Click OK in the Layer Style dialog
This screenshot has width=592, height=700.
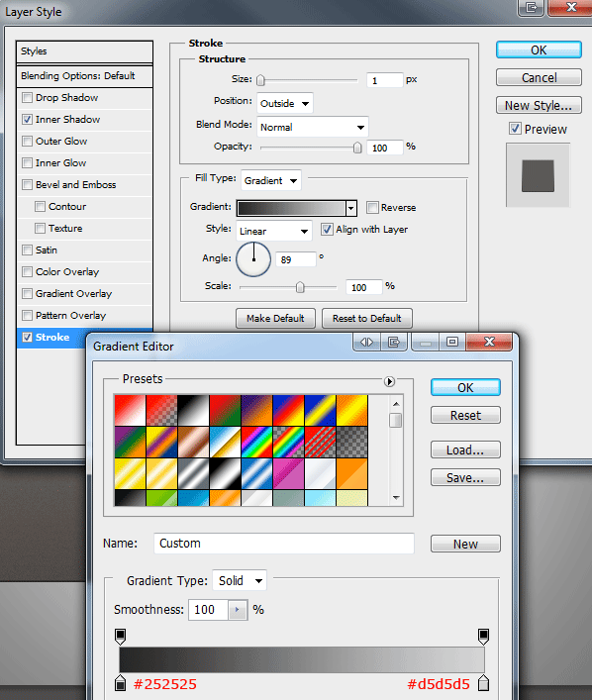[x=539, y=50]
